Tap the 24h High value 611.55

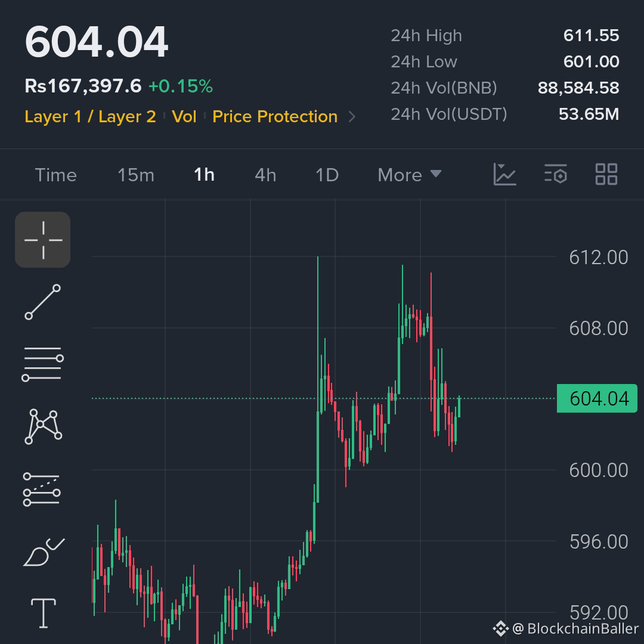(x=591, y=35)
